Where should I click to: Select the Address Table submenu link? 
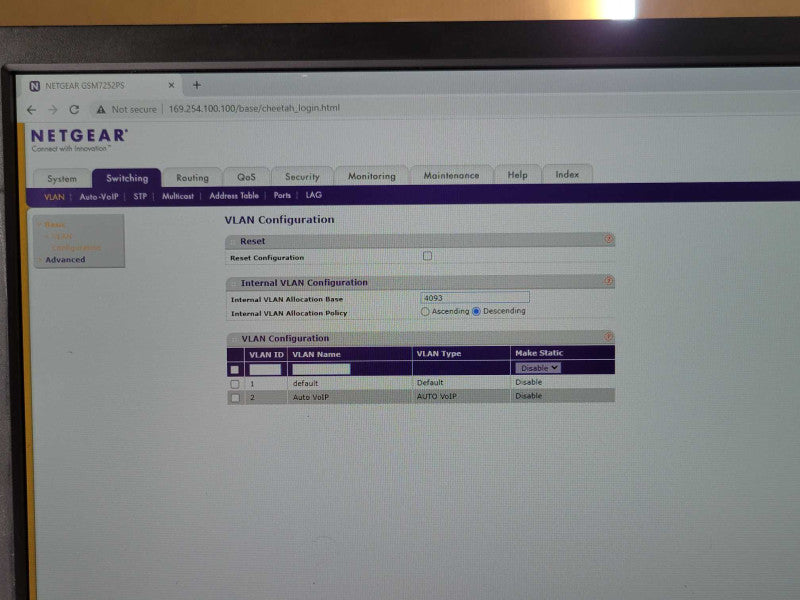(234, 195)
